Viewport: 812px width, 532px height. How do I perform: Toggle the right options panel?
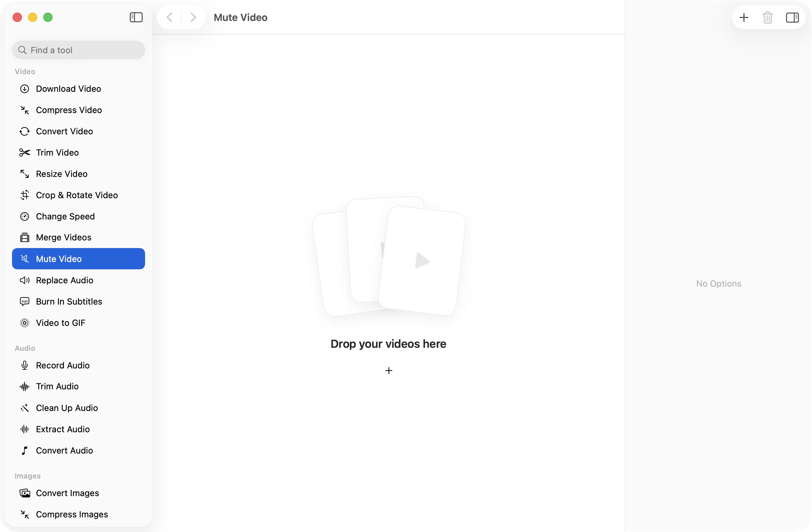792,17
